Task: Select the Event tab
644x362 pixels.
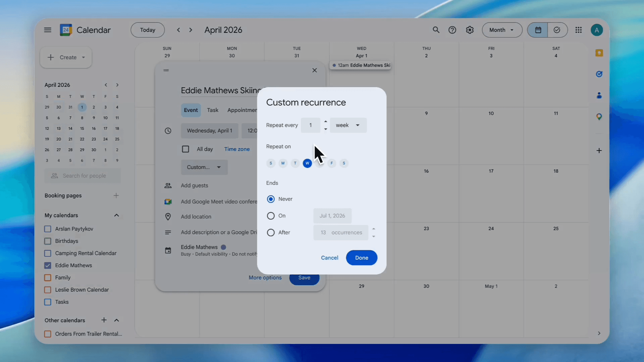Action: tap(191, 110)
